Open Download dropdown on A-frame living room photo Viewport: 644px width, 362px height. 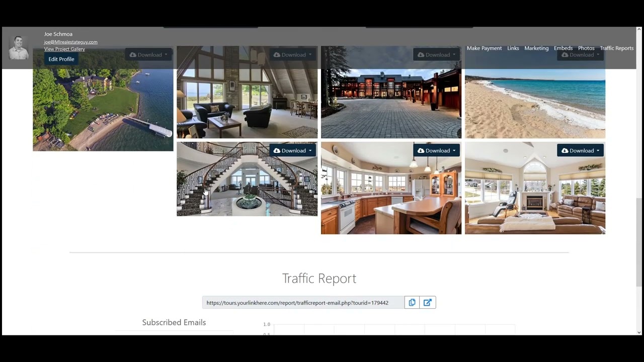pyautogui.click(x=293, y=55)
